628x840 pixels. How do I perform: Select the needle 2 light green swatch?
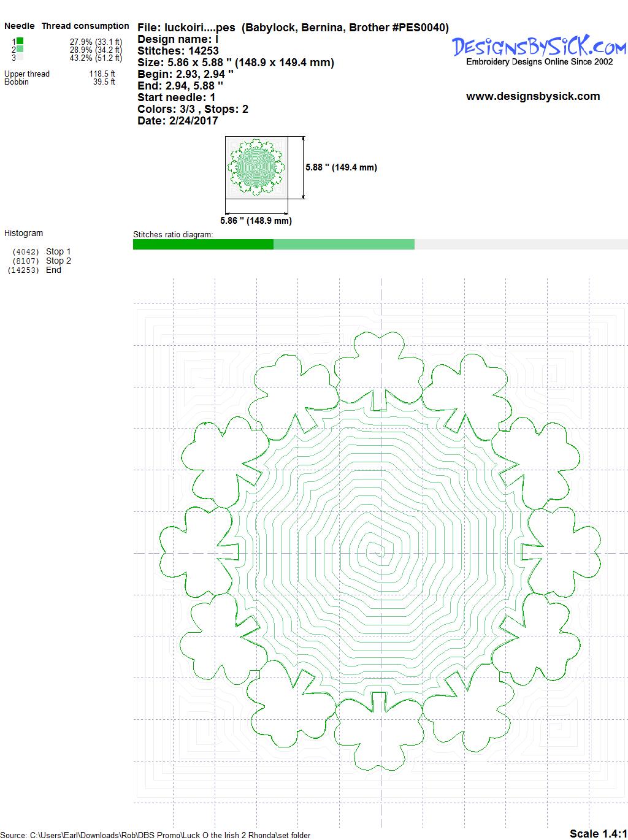[x=20, y=49]
